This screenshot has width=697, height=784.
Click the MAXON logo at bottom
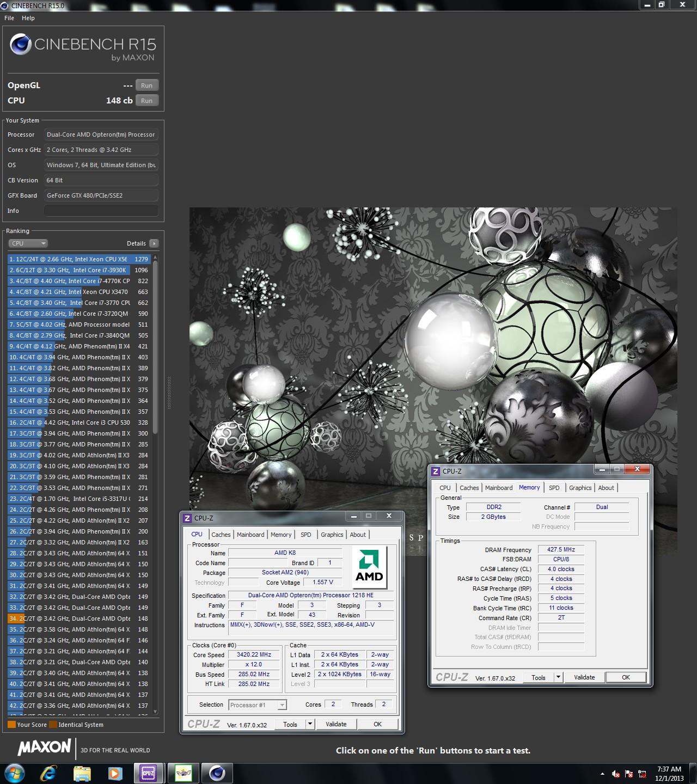(x=44, y=747)
